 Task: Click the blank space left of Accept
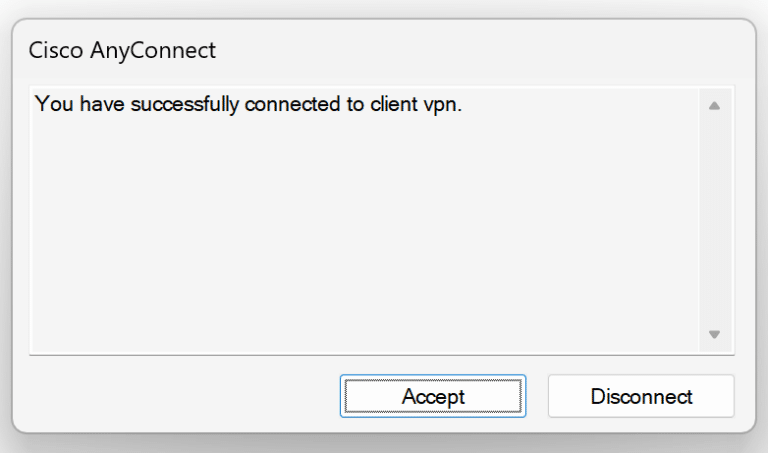click(180, 396)
